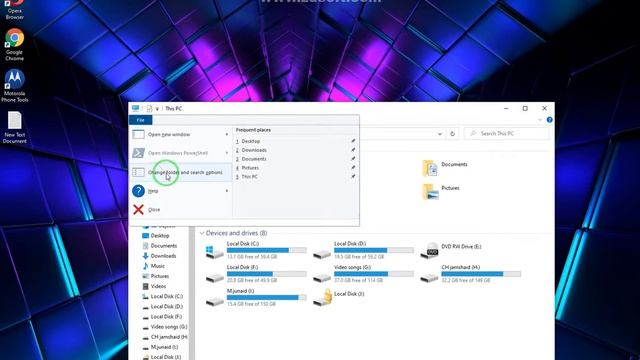The width and height of the screenshot is (640, 360).
Task: Refresh the This PC view
Action: [452, 134]
